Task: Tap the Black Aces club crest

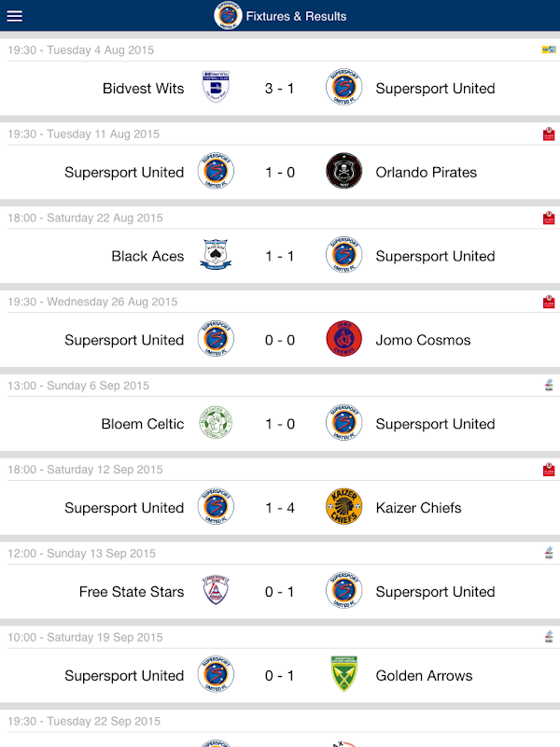Action: pyautogui.click(x=216, y=255)
